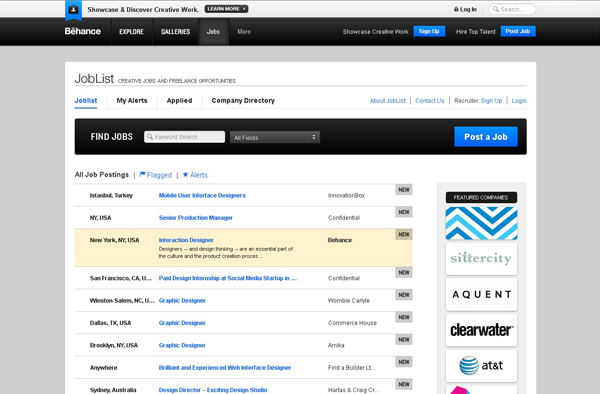
Task: Click the Log In link
Action: [468, 9]
